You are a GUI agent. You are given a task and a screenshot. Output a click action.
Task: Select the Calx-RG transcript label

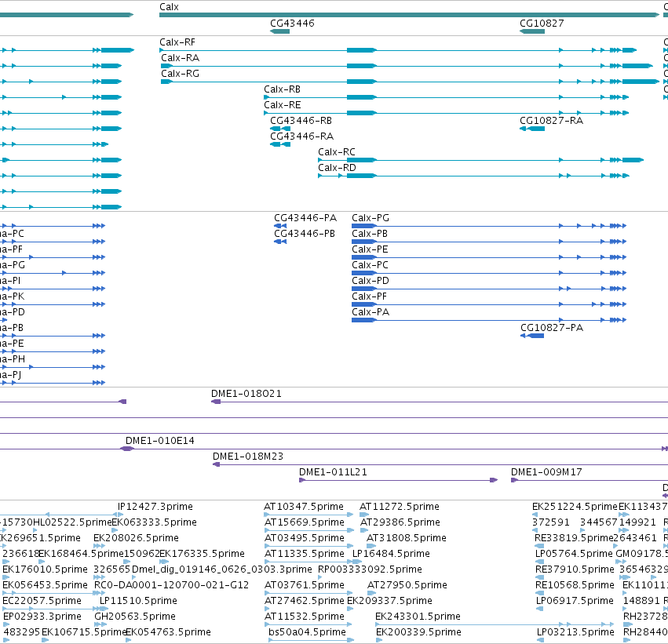coord(181,74)
